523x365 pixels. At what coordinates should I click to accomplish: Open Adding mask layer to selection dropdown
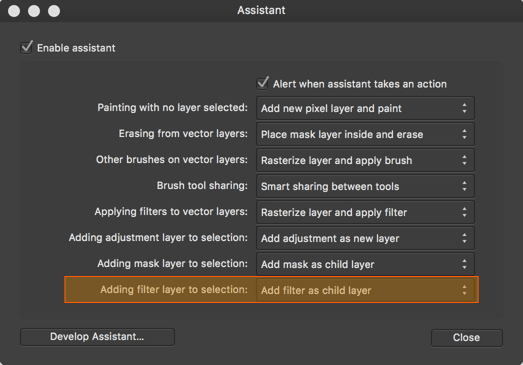(365, 264)
